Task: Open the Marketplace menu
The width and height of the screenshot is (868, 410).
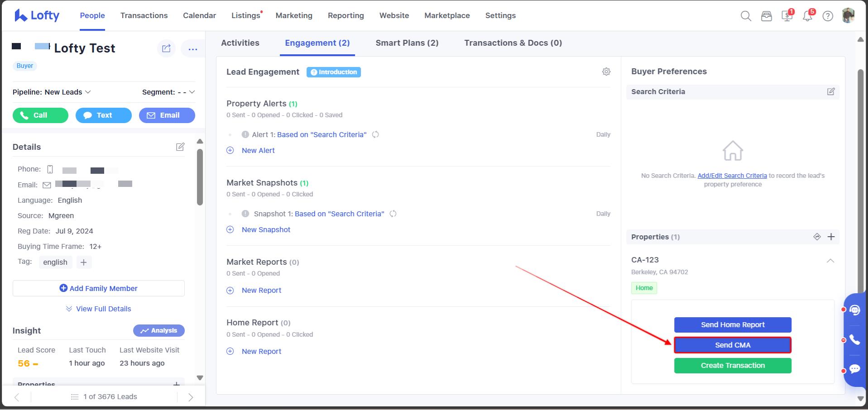Action: tap(447, 15)
